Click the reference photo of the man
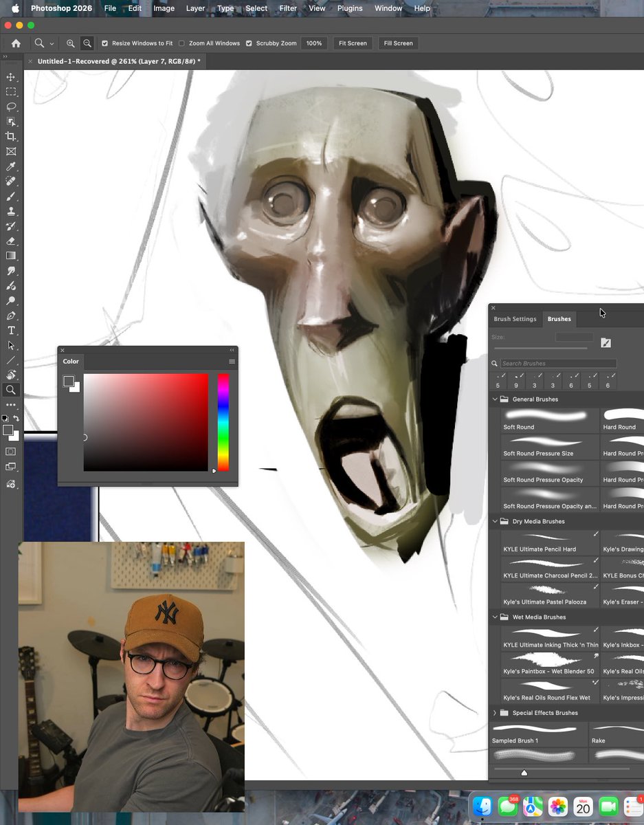The width and height of the screenshot is (644, 825). click(x=131, y=677)
